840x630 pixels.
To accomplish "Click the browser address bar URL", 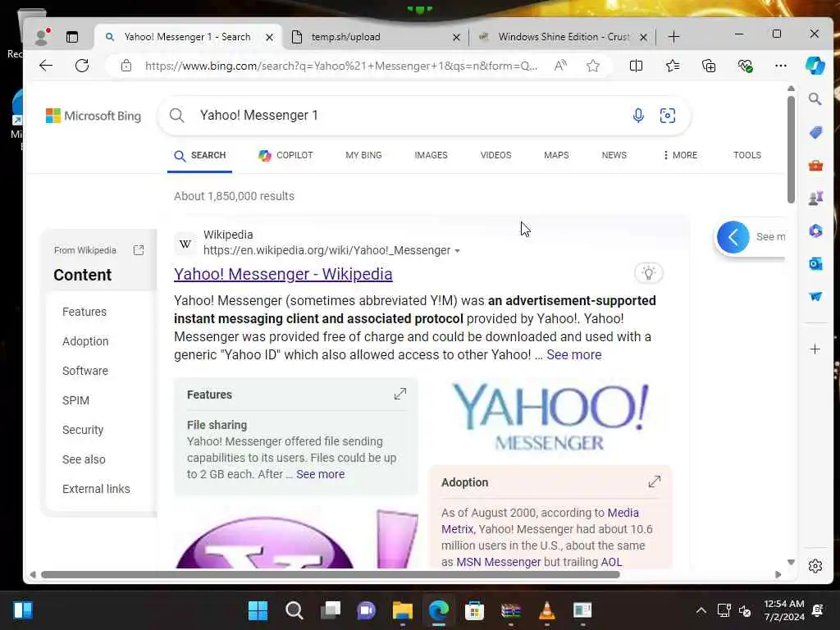I will (x=341, y=66).
